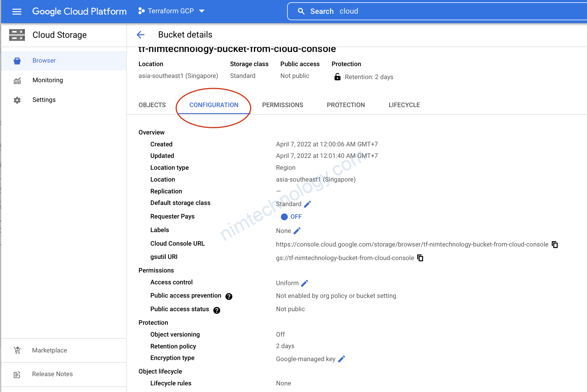The image size is (587, 392).
Task: Switch to the CONFIGURATION tab
Action: 214,105
